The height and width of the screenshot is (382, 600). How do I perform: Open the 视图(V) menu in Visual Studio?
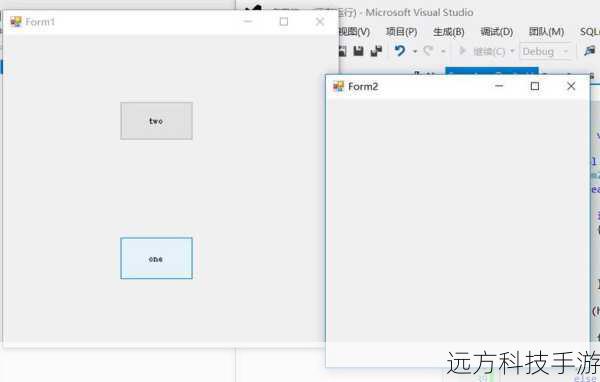[355, 32]
